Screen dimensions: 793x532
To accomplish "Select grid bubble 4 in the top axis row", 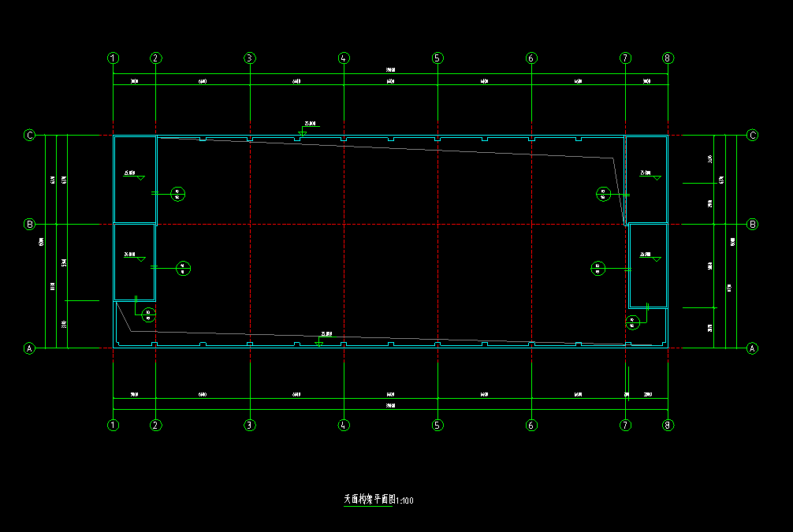I will (x=344, y=58).
